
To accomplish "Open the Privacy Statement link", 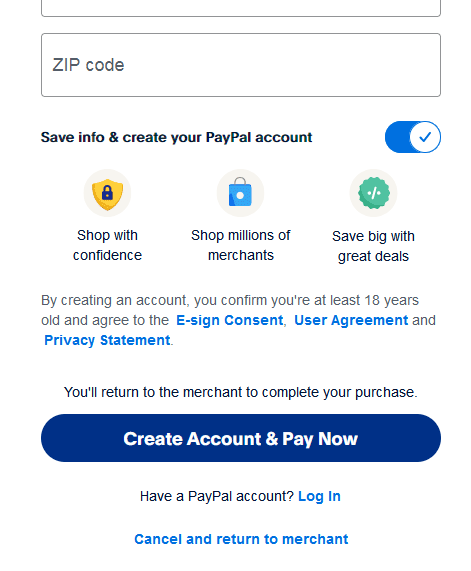I will click(x=107, y=340).
